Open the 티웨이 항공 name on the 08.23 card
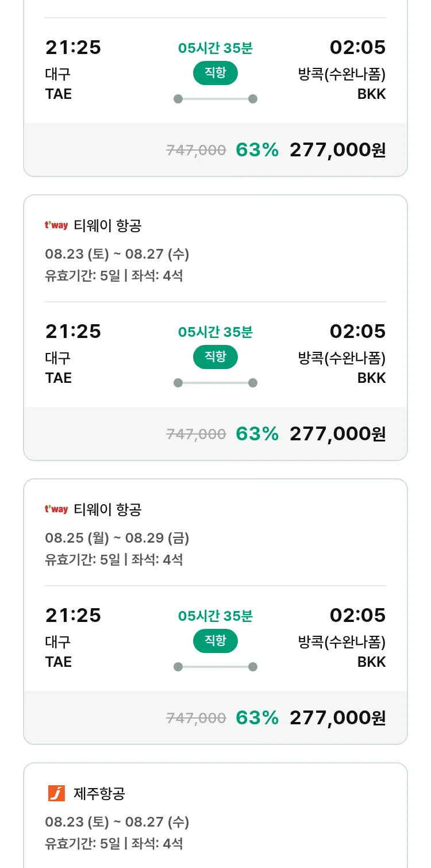This screenshot has height=868, width=431. click(x=107, y=226)
